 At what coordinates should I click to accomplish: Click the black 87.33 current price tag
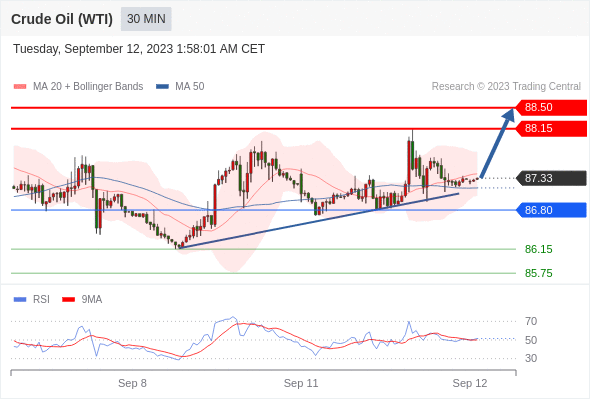pyautogui.click(x=551, y=178)
